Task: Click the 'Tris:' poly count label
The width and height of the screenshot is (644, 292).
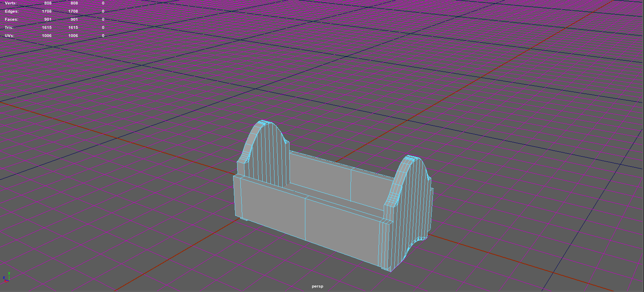Action: point(9,28)
